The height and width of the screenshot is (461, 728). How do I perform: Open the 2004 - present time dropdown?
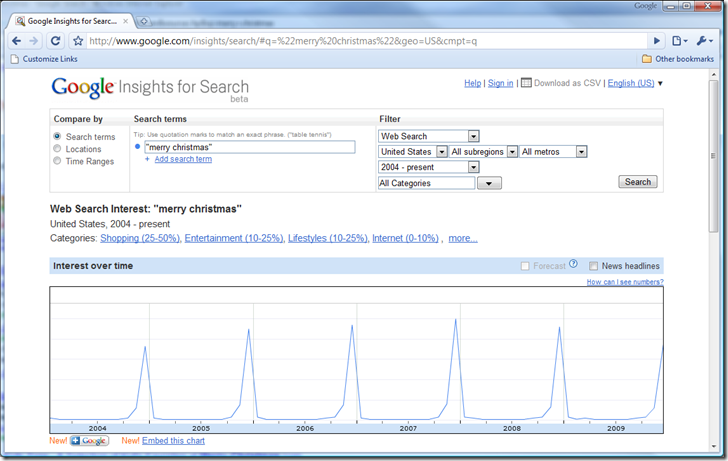pos(429,167)
